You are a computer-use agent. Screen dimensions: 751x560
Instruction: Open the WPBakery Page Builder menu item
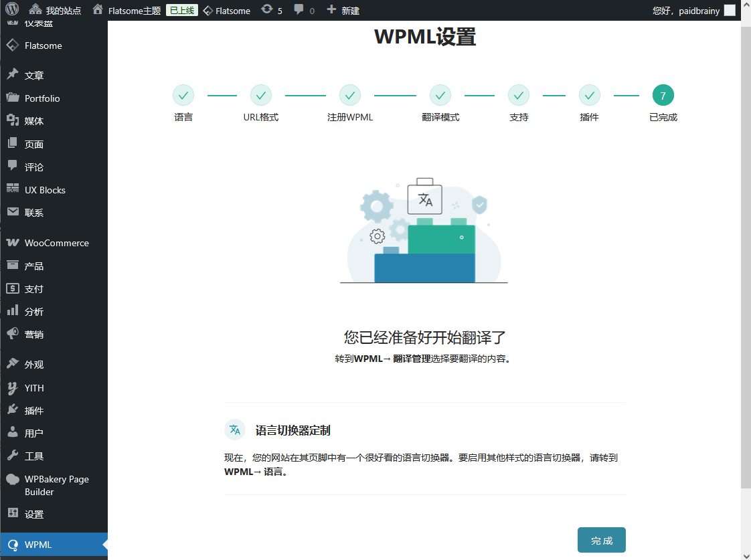coord(54,485)
